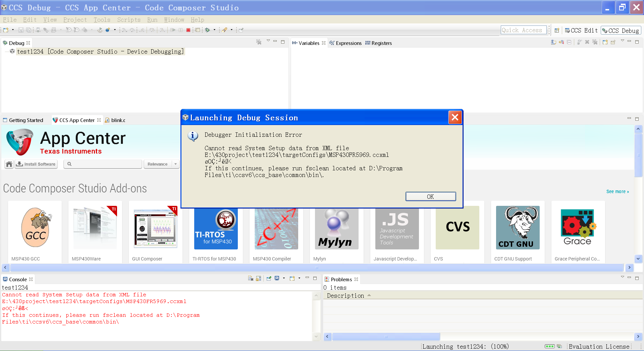This screenshot has width=644, height=351.
Task: Click the Open Console icon
Action: click(x=292, y=278)
